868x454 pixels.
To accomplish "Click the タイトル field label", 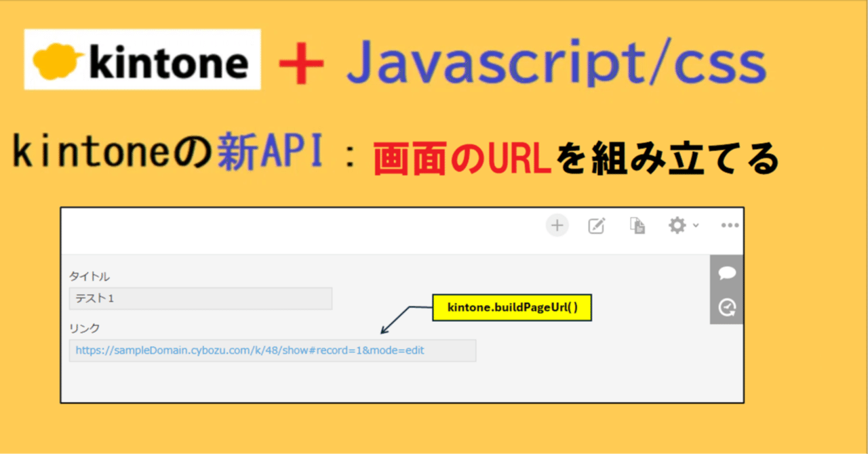I will [x=90, y=276].
